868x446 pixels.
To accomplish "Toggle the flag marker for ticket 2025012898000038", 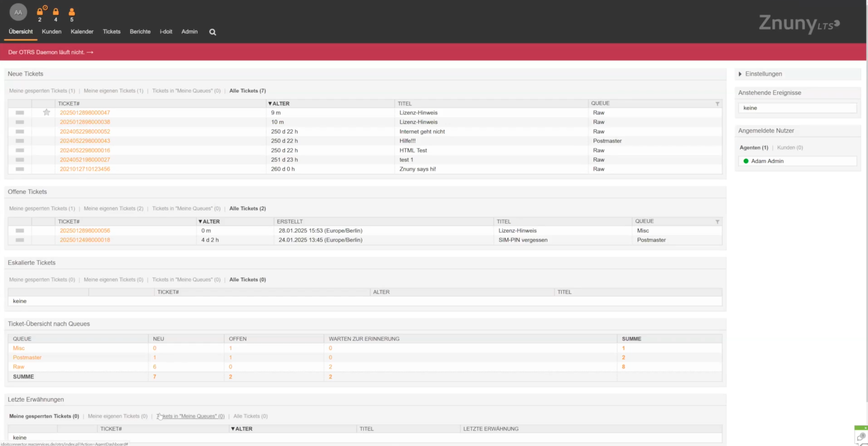I will click(x=20, y=122).
